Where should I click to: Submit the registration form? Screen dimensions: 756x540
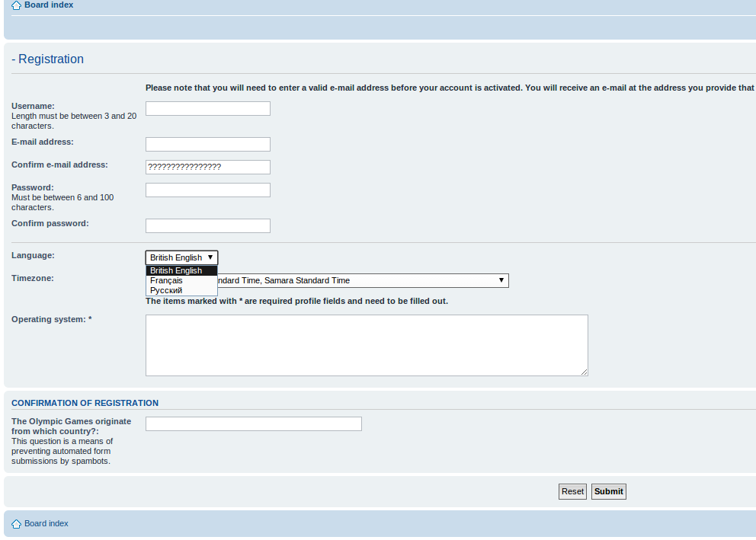click(608, 492)
